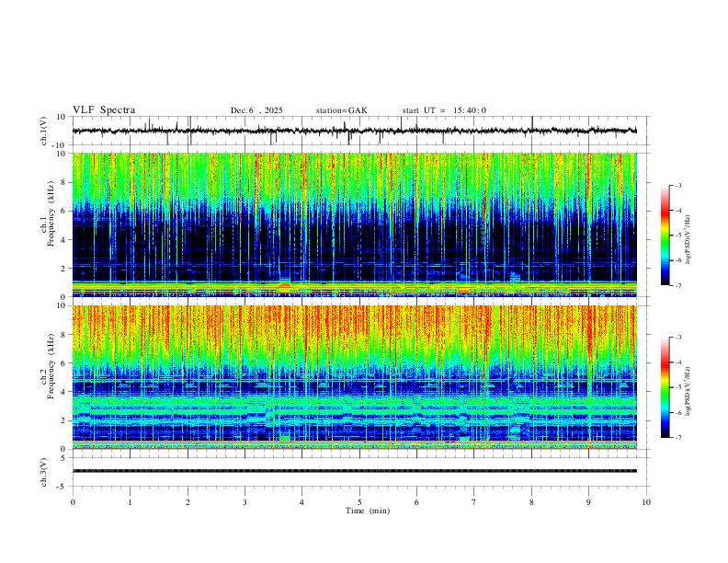Click time axis tick label "7"
This screenshot has width=728, height=563.
tap(474, 502)
